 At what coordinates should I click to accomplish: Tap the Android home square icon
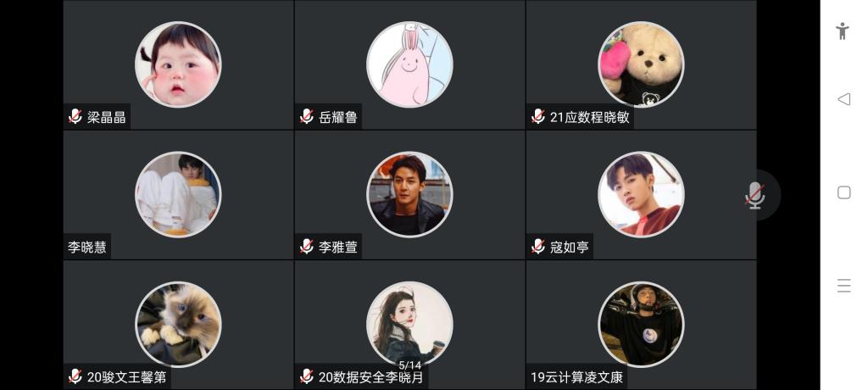coord(843,192)
